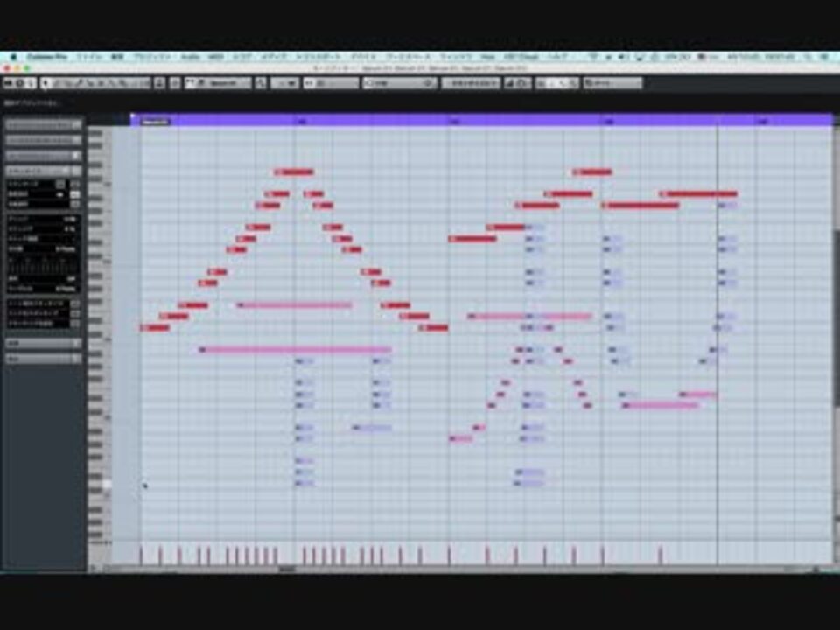Open the part list dropdown in toolbar
The image size is (840, 630).
(228, 83)
